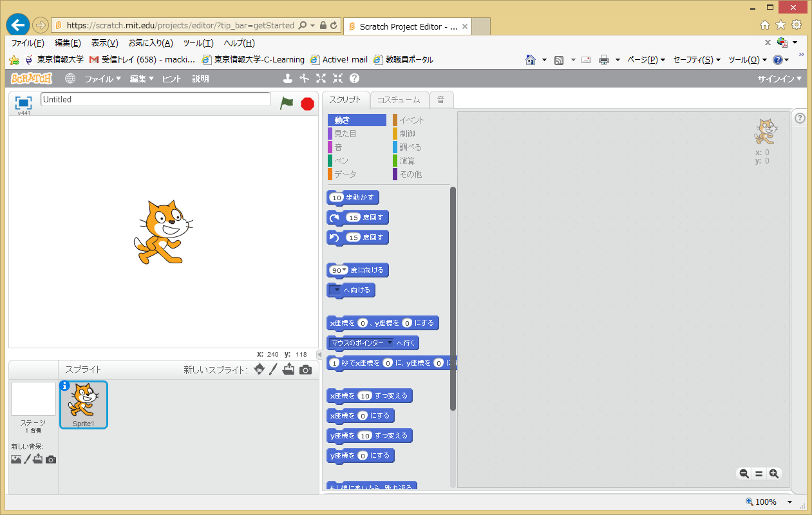812x515 pixels.
Task: Select the その他 block category
Action: click(x=421, y=174)
